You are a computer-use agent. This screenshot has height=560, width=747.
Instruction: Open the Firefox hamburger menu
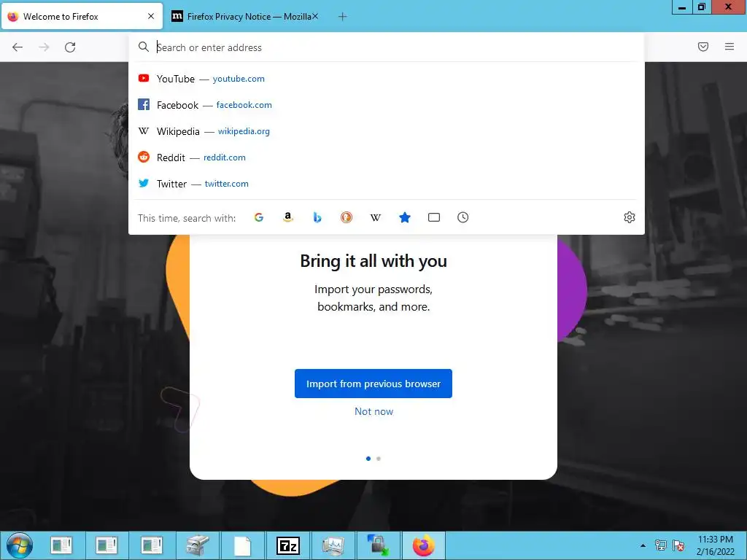(729, 47)
